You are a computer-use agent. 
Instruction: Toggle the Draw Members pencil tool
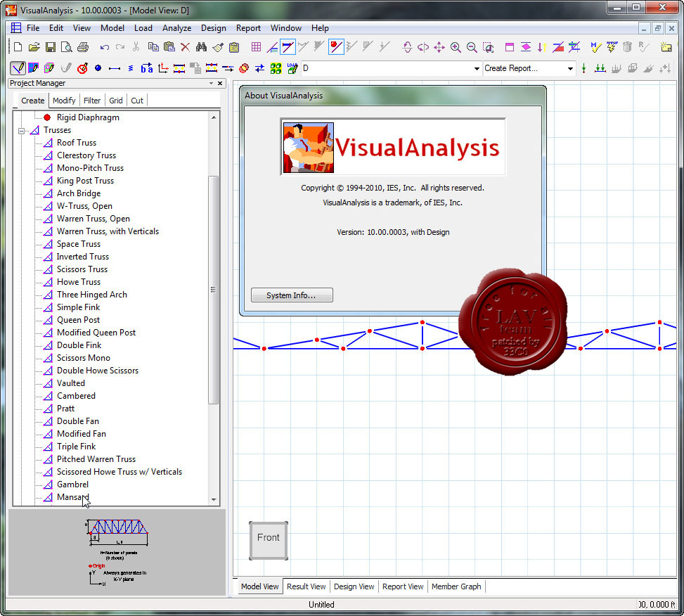click(18, 68)
